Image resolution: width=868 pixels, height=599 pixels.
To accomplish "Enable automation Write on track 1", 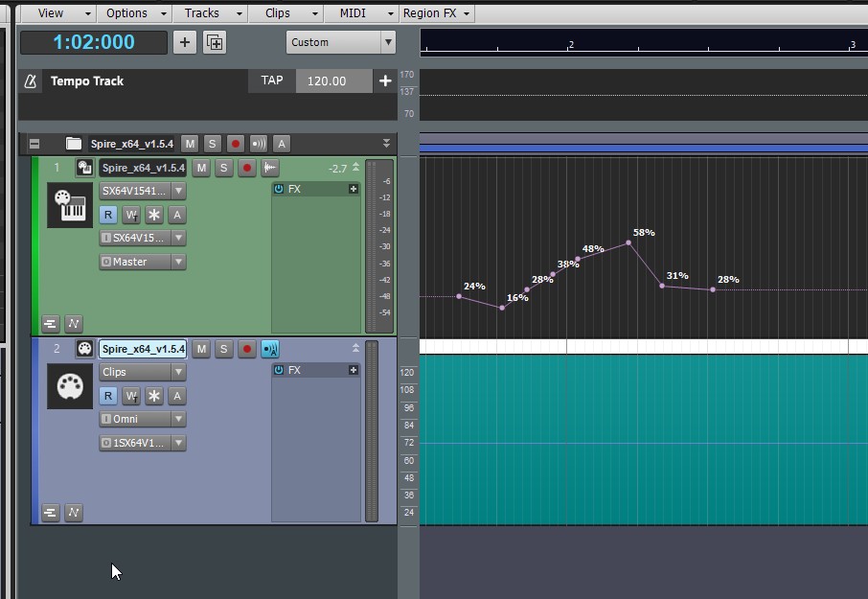I will [131, 215].
